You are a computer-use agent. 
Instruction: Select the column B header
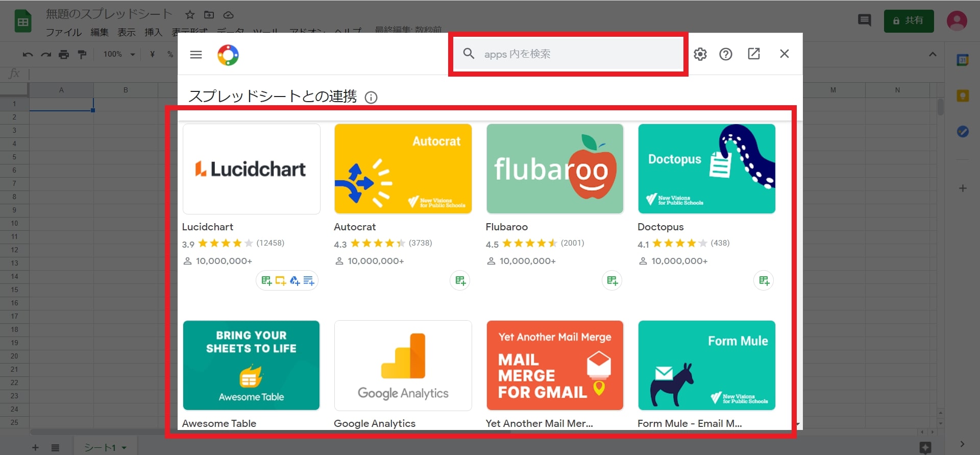[x=126, y=90]
